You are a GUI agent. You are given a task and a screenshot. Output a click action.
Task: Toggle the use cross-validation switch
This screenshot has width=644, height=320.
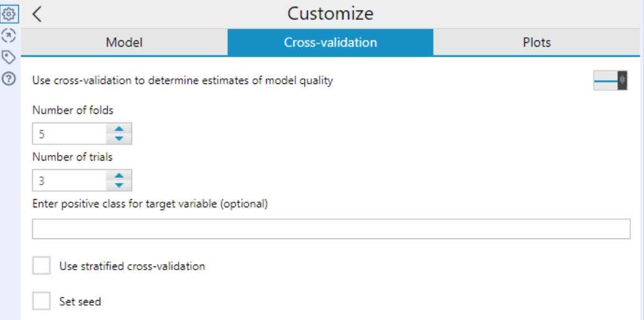610,81
